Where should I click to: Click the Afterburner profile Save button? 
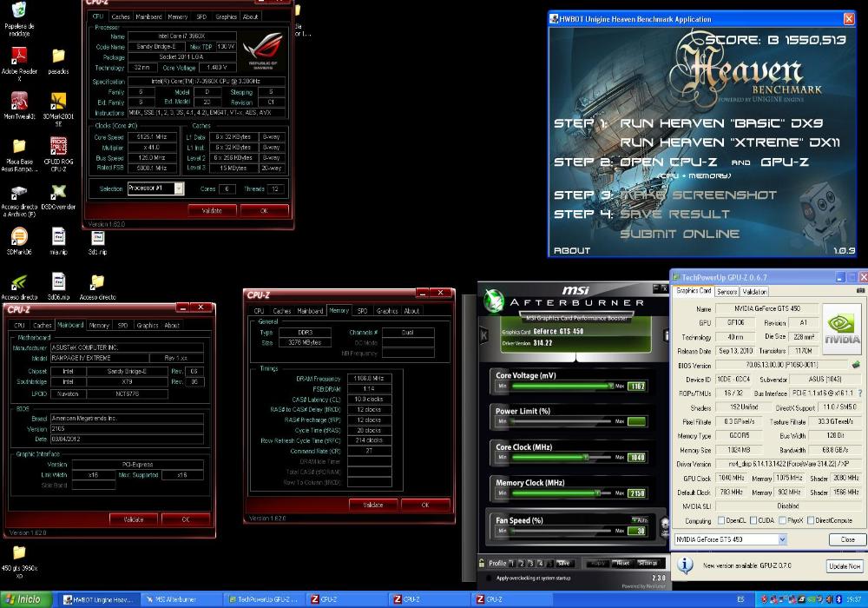point(563,563)
